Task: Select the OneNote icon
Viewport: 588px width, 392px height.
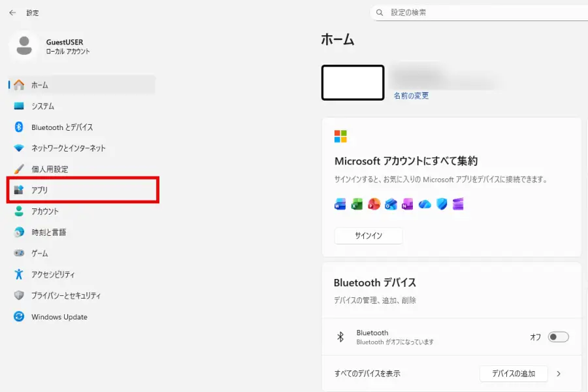Action: click(x=406, y=204)
